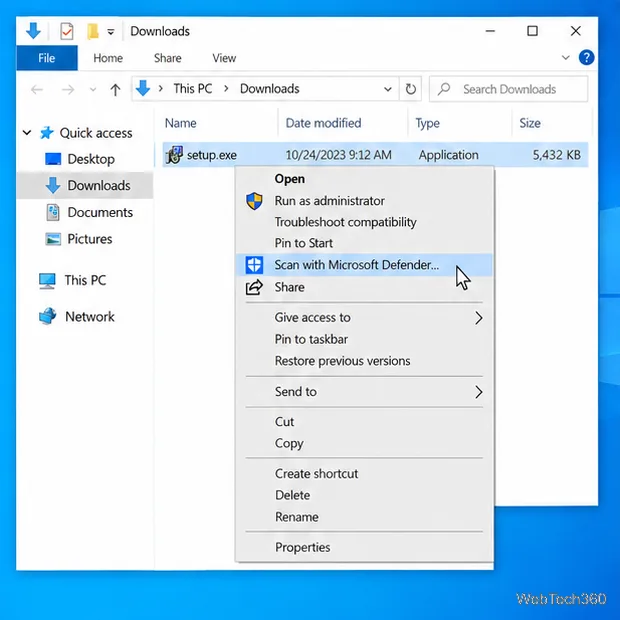Switch to the Share ribbon tab
Screen dimensions: 620x620
coord(168,58)
